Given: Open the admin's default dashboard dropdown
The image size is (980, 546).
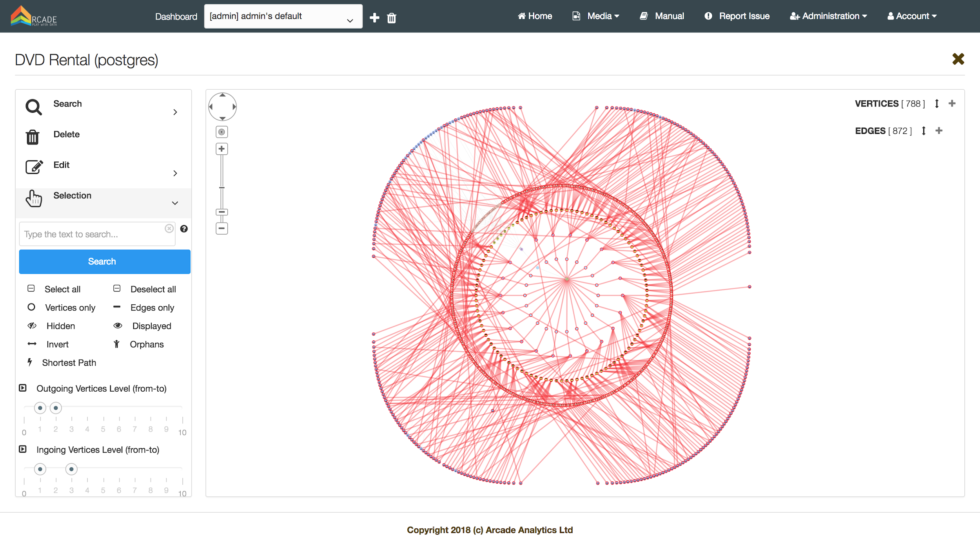Looking at the screenshot, I should click(283, 16).
